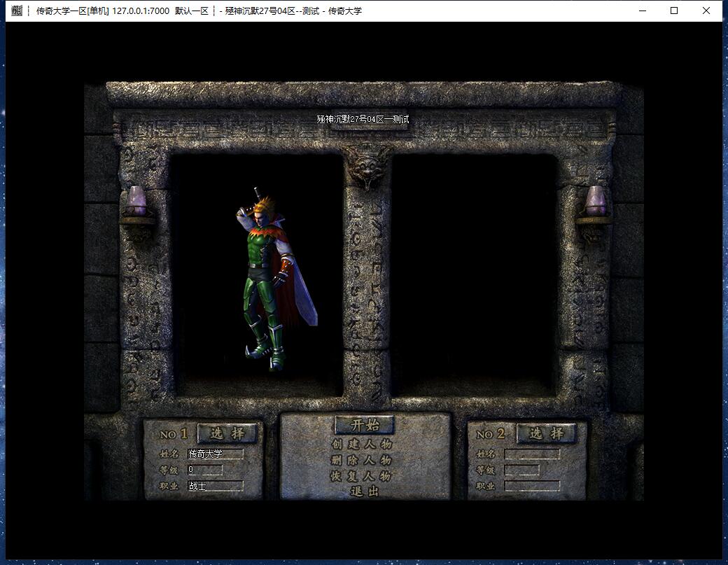Image resolution: width=728 pixels, height=565 pixels.
Task: Select 创建人物 to create a character
Action: pos(361,444)
